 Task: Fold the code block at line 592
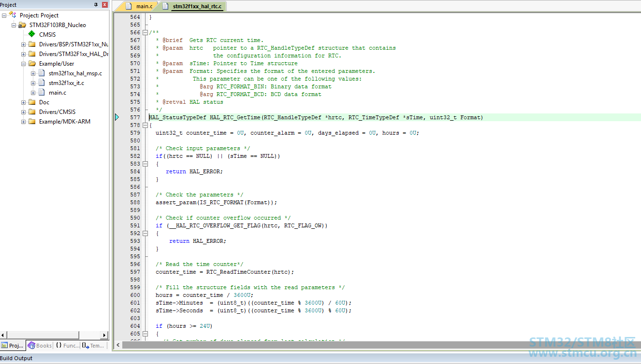(x=146, y=233)
